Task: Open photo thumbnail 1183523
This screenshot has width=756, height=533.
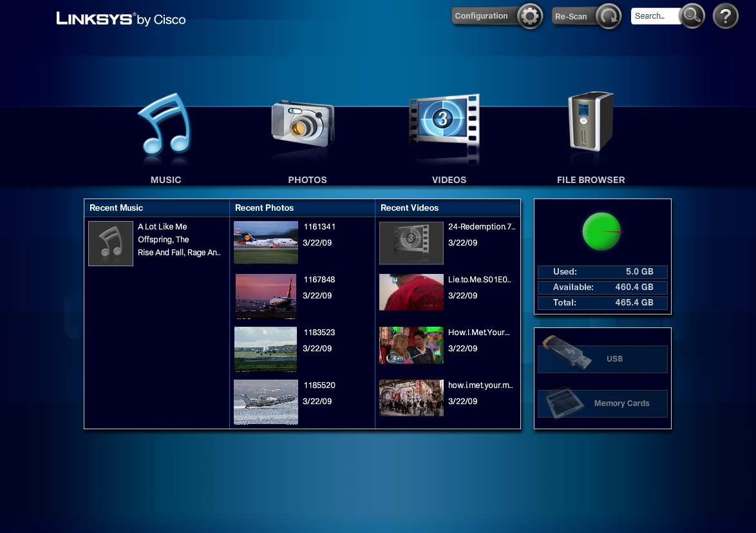Action: tap(266, 349)
